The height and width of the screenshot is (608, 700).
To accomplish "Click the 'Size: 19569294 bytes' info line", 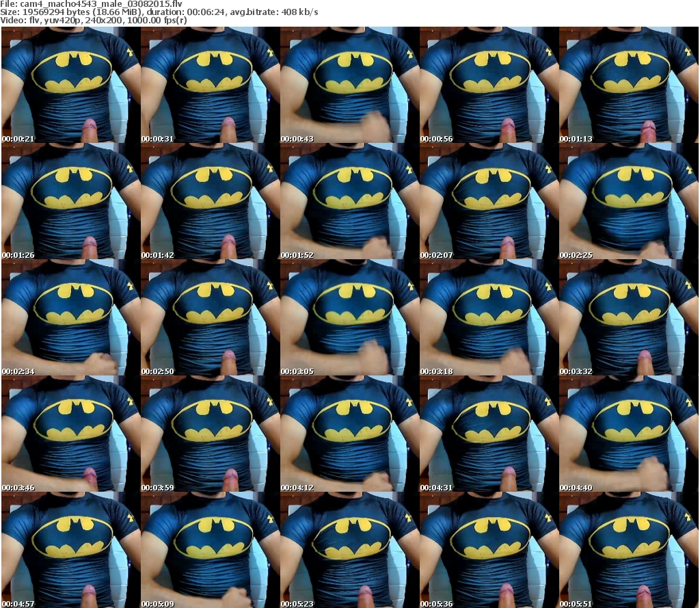I will (x=159, y=12).
